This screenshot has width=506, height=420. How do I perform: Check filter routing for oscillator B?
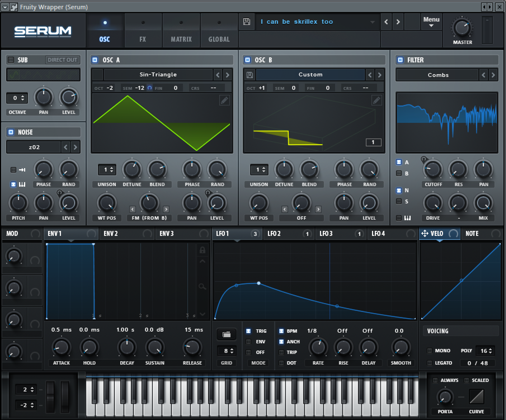click(399, 173)
